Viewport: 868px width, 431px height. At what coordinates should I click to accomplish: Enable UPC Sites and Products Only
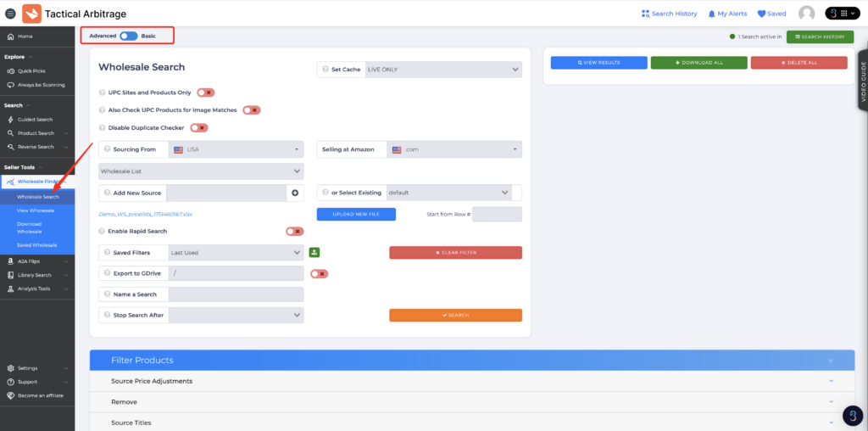206,92
